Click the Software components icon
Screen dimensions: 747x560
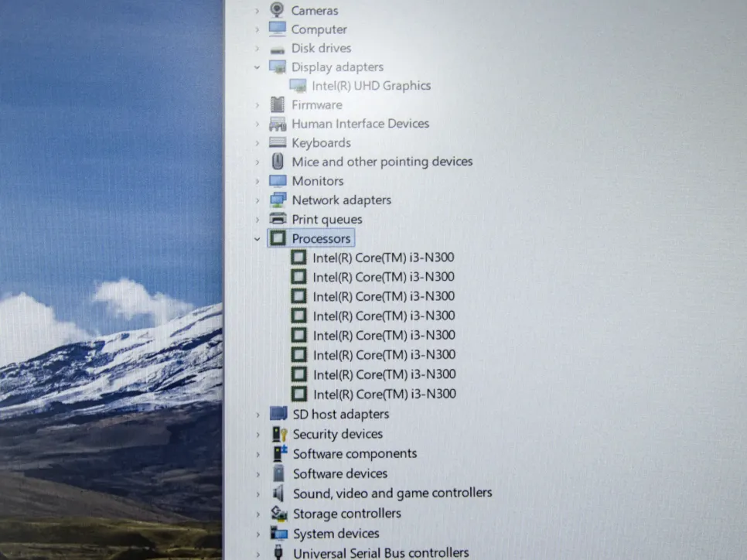tap(280, 453)
